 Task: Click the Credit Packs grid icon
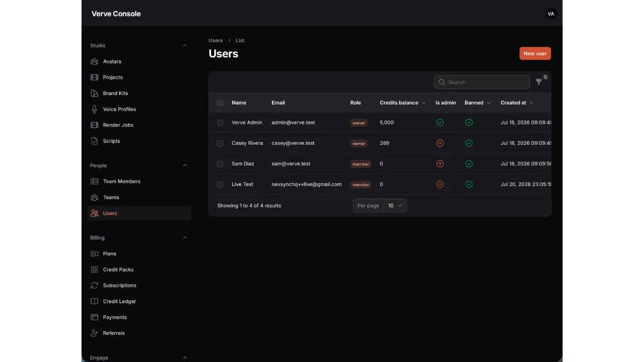pyautogui.click(x=94, y=269)
